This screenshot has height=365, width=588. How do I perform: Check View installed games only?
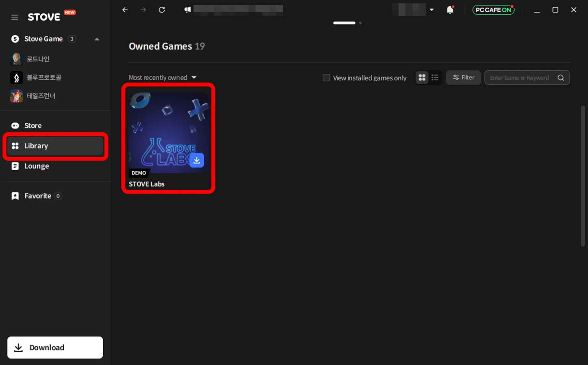326,78
